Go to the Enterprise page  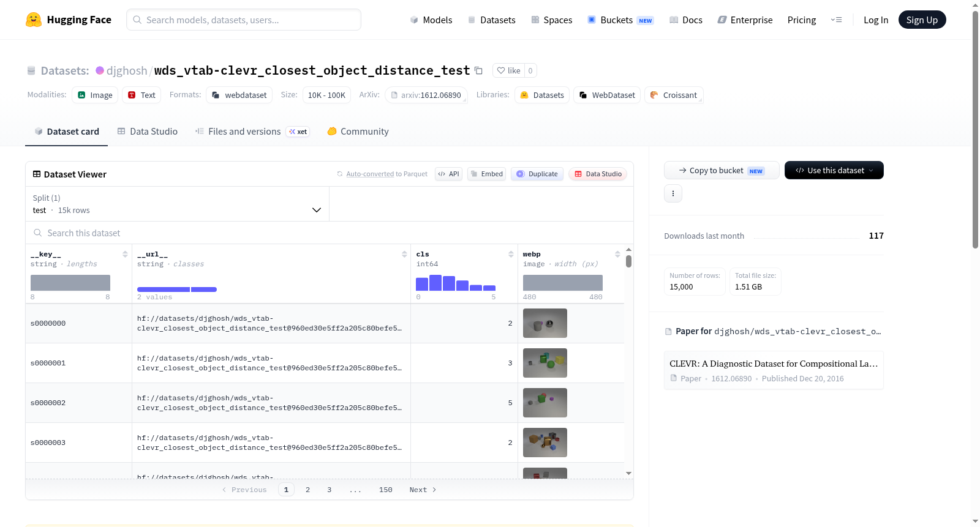coord(745,20)
